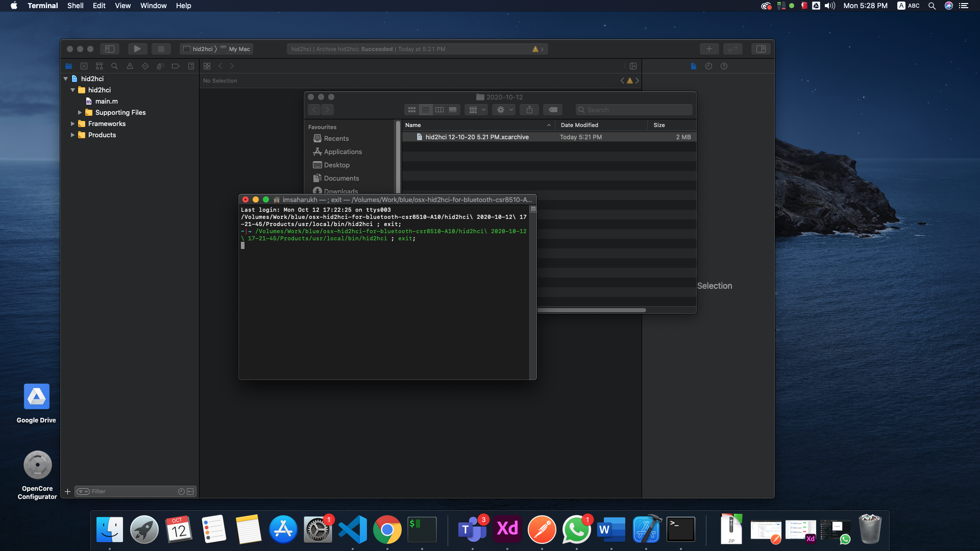Open the Find navigator magnifier icon

114,66
